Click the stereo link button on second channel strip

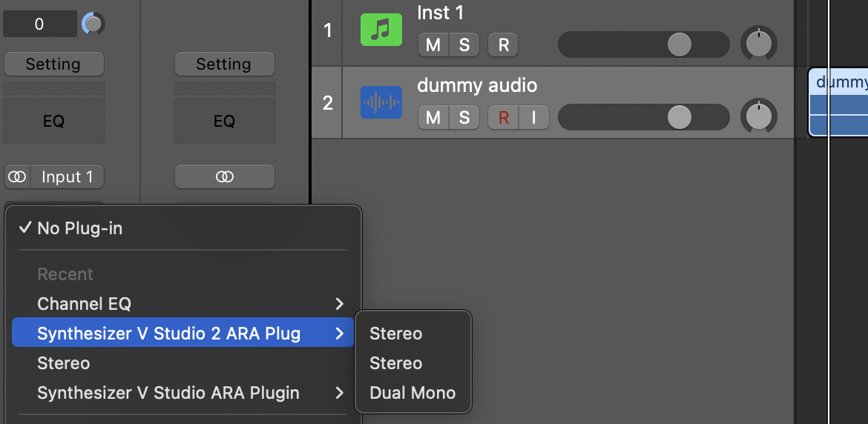pos(224,177)
